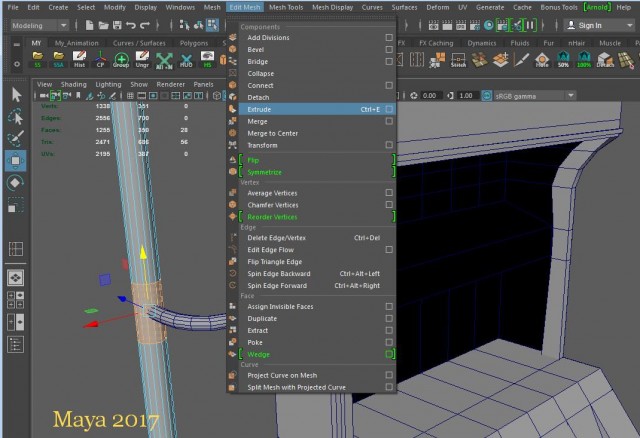Screen dimensions: 640x438
Task: Click the HS shelf eye icon
Action: [x=207, y=59]
